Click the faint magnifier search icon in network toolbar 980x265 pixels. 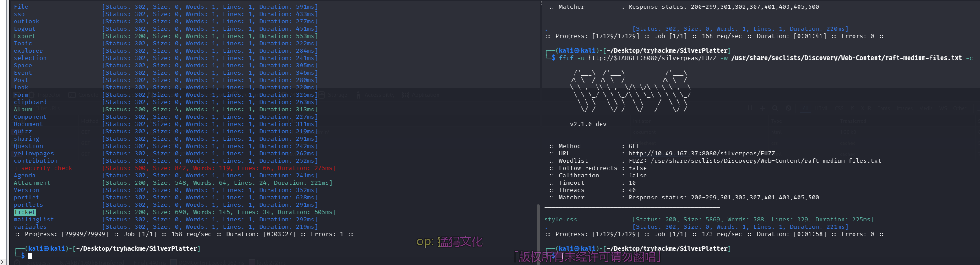tap(775, 109)
